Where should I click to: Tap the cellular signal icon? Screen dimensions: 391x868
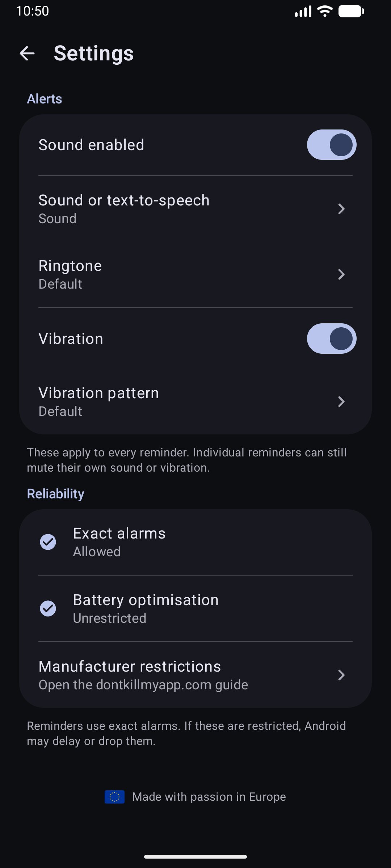303,11
